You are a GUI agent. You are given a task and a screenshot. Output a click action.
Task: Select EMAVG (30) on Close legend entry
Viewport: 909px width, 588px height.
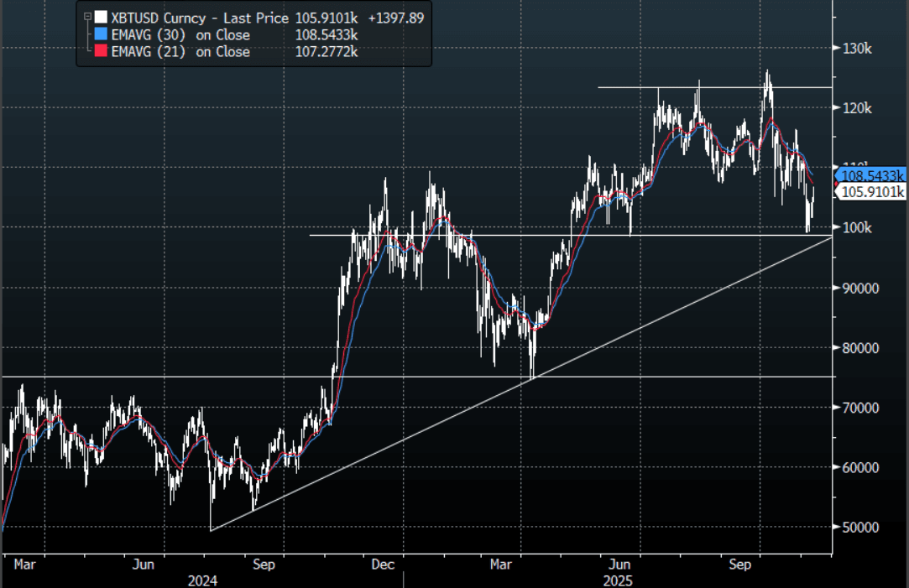pyautogui.click(x=180, y=34)
